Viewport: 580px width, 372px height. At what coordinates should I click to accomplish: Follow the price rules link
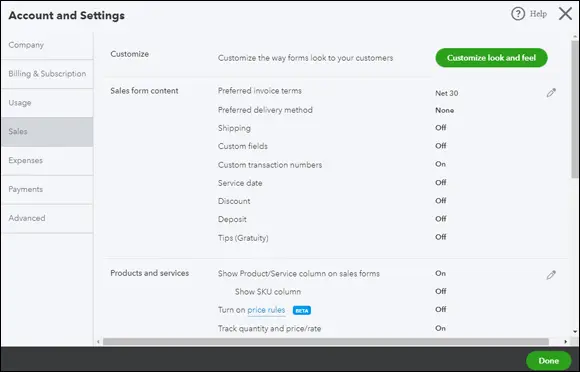coord(266,310)
